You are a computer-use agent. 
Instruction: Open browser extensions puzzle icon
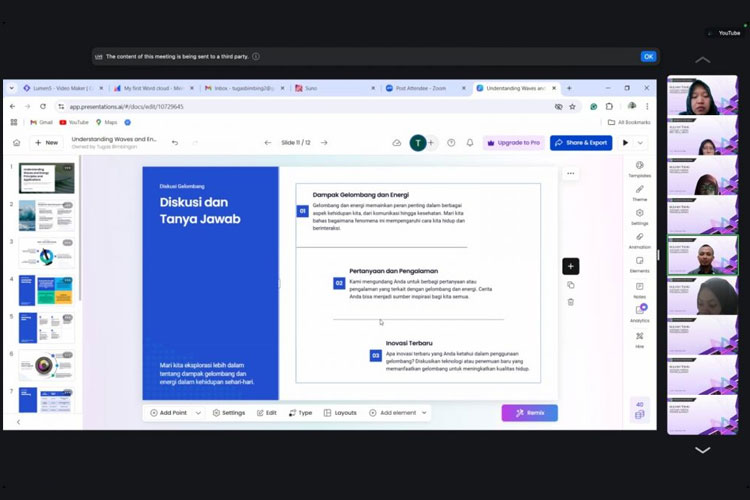coord(609,107)
